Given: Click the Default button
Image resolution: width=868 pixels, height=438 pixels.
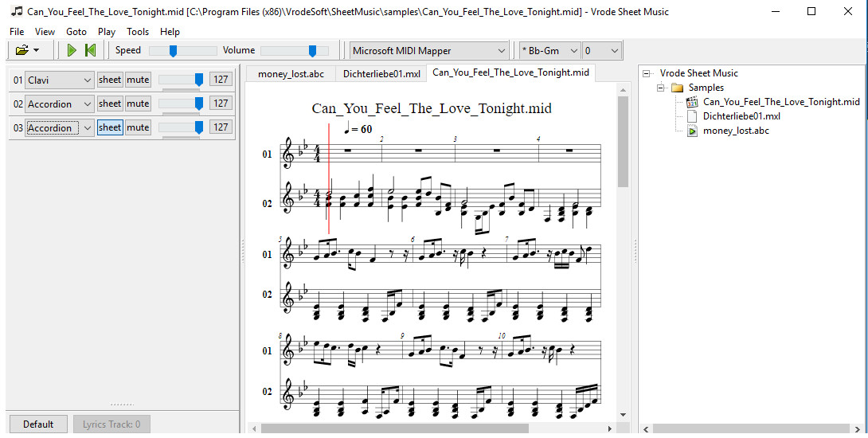Looking at the screenshot, I should (x=38, y=424).
